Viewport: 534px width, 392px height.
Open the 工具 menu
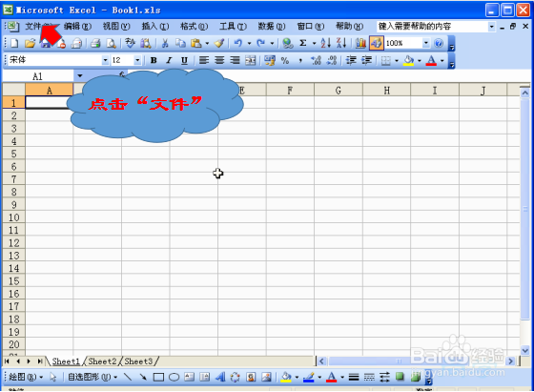click(233, 26)
